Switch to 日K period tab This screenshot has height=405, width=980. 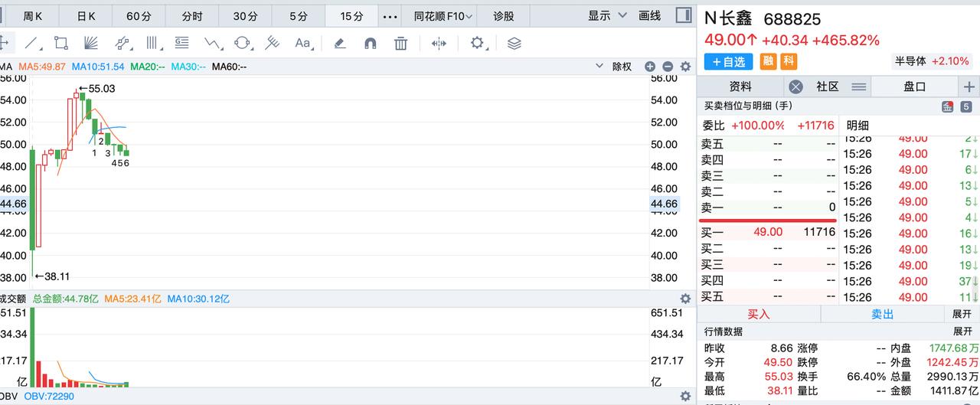point(87,15)
